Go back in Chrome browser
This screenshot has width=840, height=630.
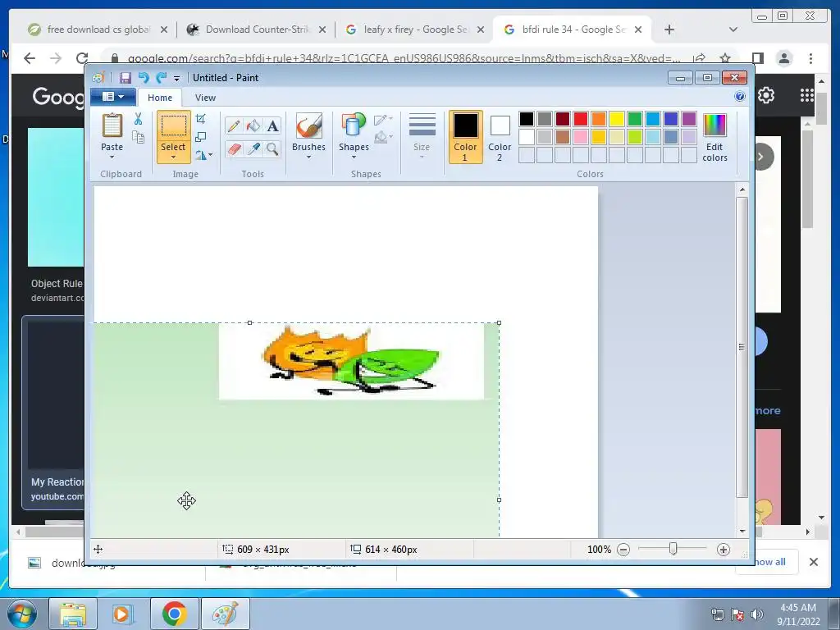pyautogui.click(x=30, y=58)
